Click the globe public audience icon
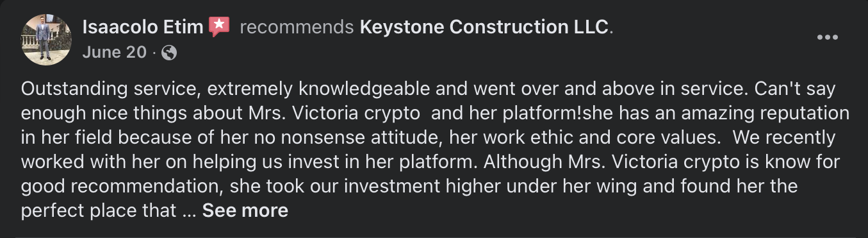 pos(169,53)
